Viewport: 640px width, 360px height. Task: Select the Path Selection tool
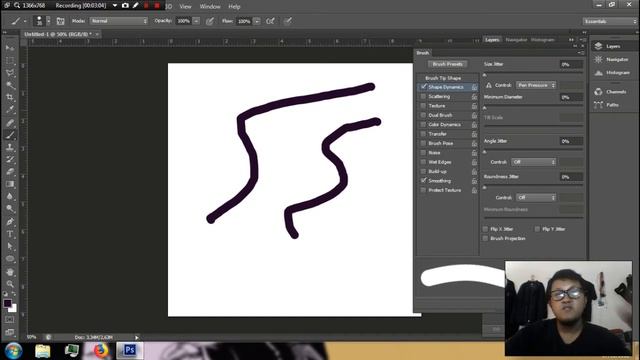click(x=10, y=247)
